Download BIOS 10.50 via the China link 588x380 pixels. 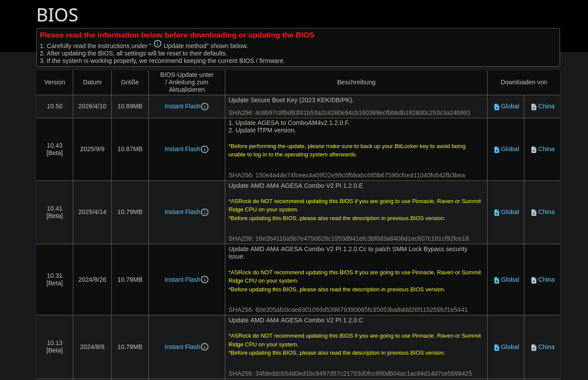click(546, 106)
